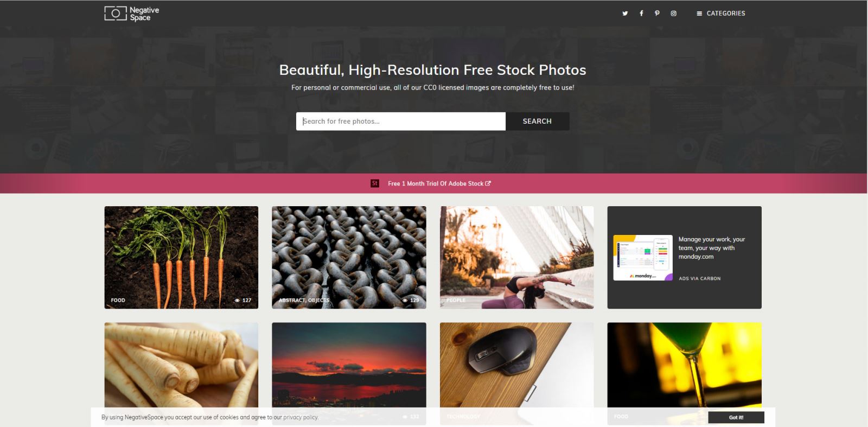868x427 pixels.
Task: Open the Pinterest icon link
Action: pyautogui.click(x=657, y=14)
